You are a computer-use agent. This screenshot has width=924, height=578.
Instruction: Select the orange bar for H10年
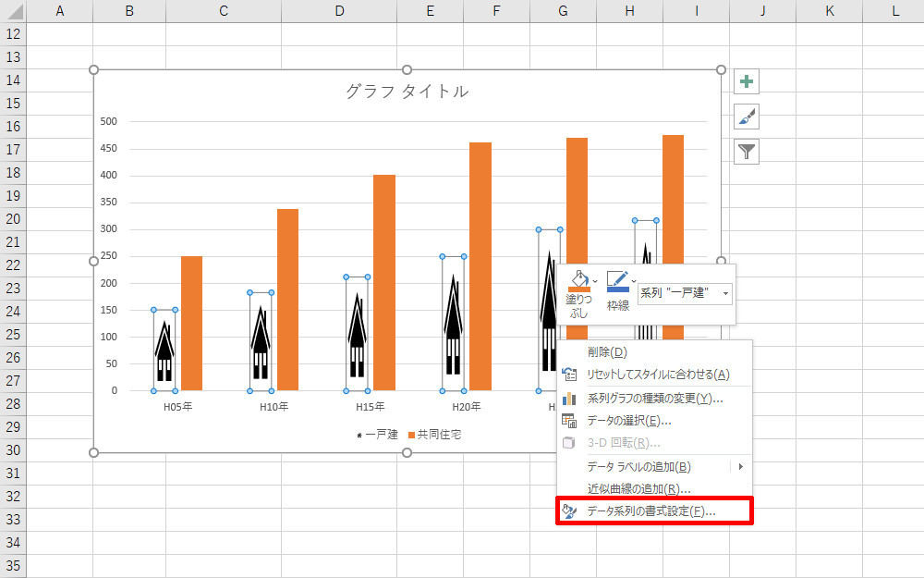click(x=287, y=300)
